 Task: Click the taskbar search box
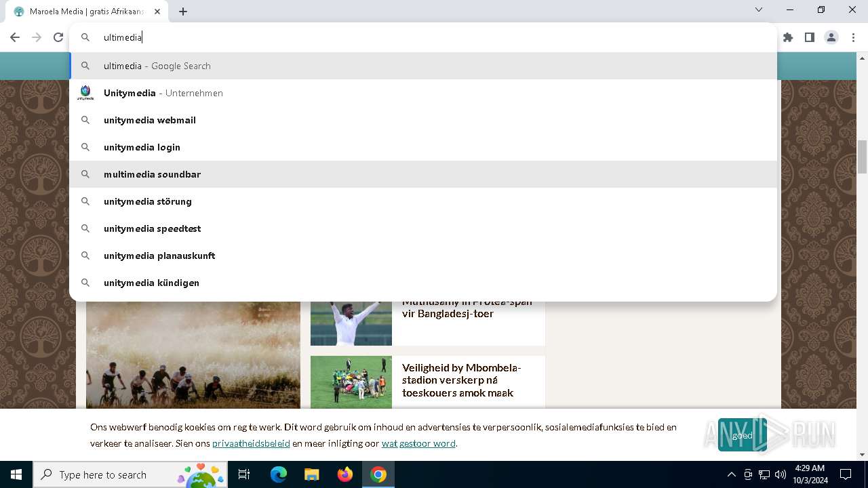[130, 474]
